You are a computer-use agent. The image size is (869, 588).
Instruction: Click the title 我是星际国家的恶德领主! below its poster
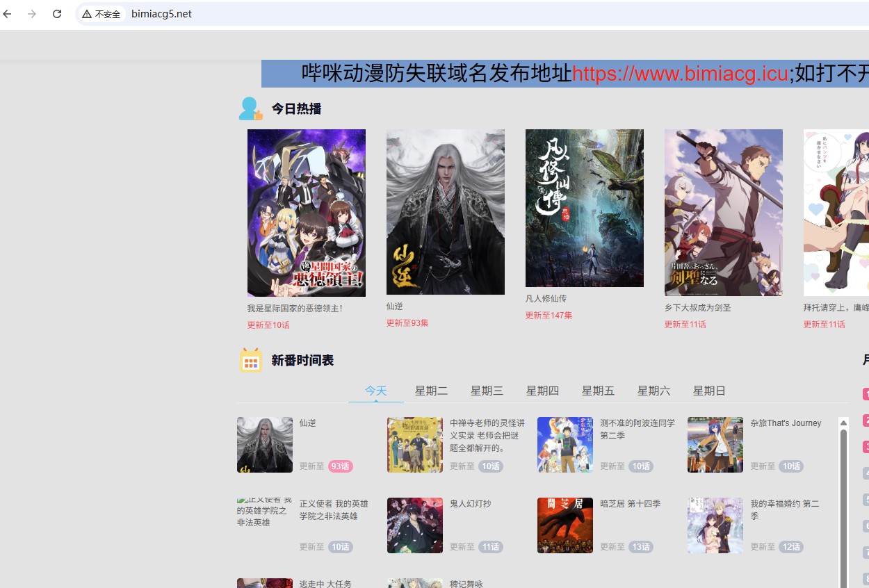[x=295, y=308]
